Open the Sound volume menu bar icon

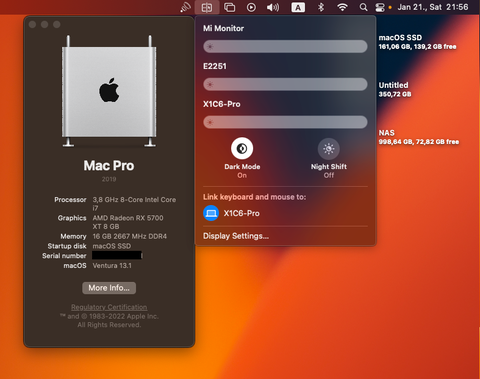(x=273, y=7)
